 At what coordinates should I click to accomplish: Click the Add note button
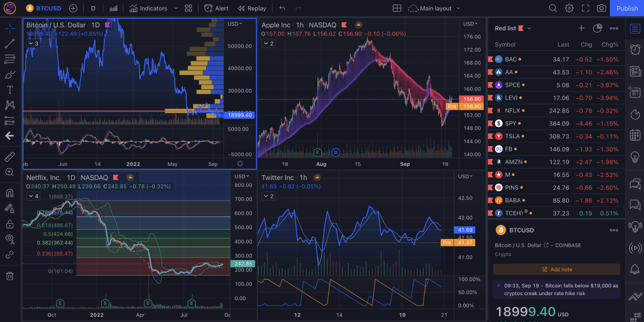tap(556, 269)
